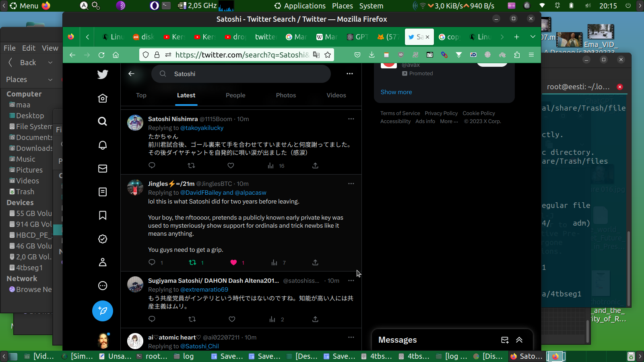644x362 pixels.
Task: Select Trash in the file manager sidebar
Action: [25, 192]
